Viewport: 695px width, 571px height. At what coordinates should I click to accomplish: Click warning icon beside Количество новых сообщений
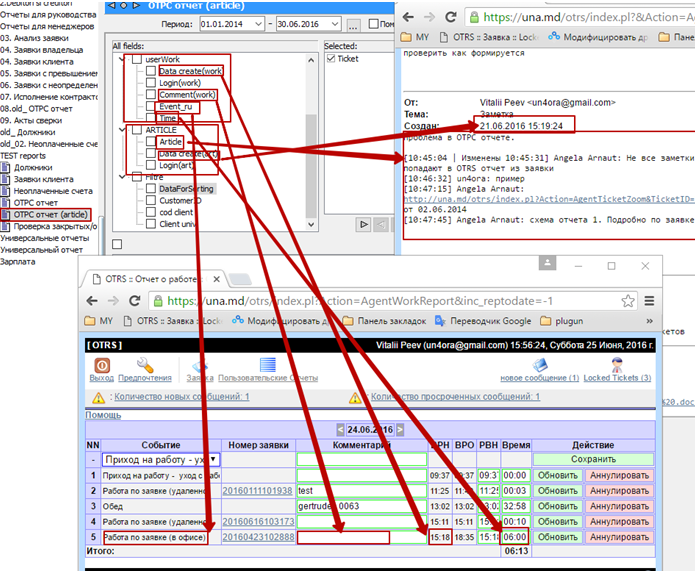tap(98, 398)
